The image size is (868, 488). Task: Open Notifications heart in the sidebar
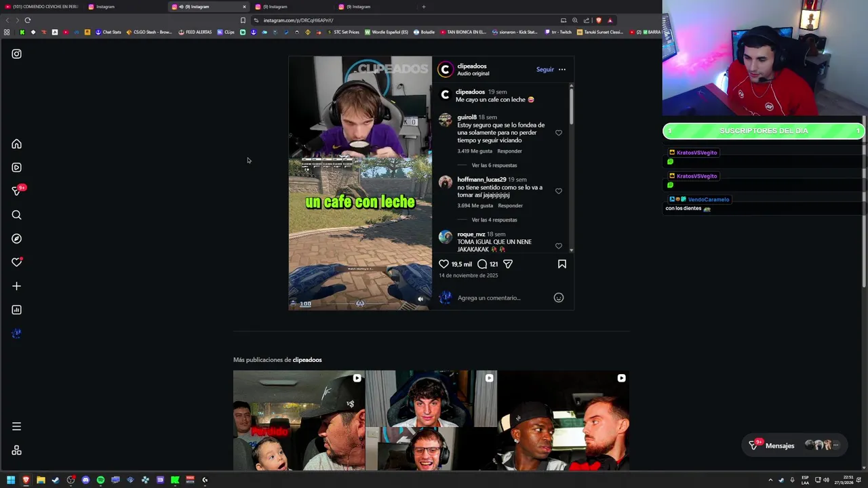[x=16, y=262]
